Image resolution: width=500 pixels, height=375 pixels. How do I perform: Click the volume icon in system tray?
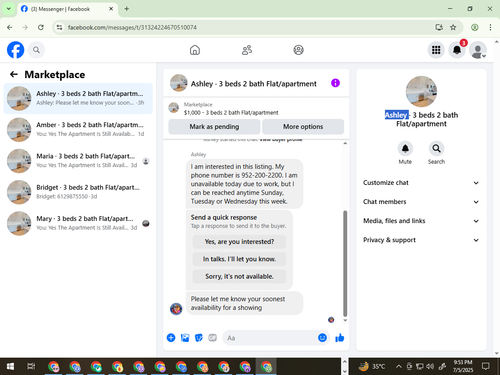coord(430,367)
